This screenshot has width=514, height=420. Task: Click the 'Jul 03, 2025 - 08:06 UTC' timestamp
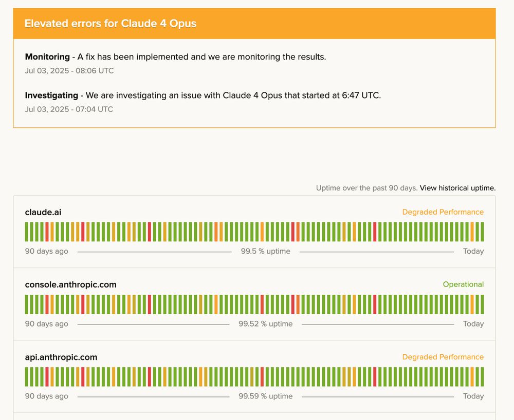click(69, 71)
